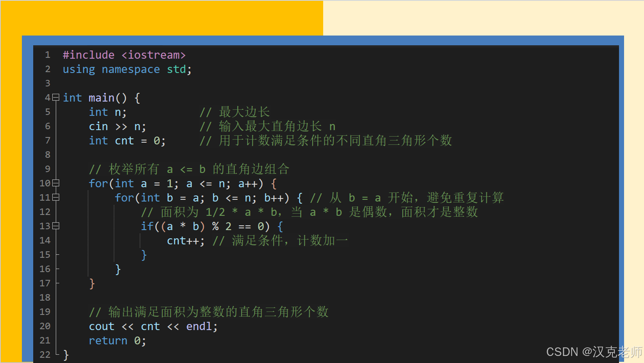Collapse the outer for loop at line 10
The width and height of the screenshot is (644, 363).
pos(55,183)
